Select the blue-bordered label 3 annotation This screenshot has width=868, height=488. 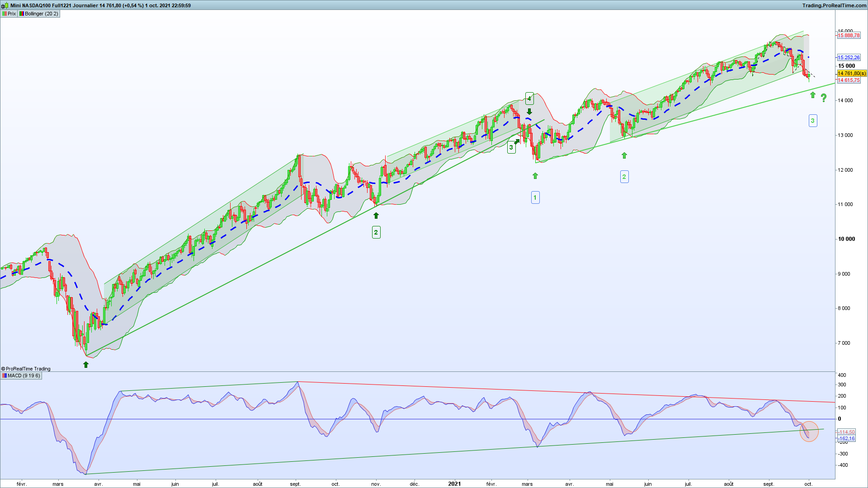tap(813, 121)
